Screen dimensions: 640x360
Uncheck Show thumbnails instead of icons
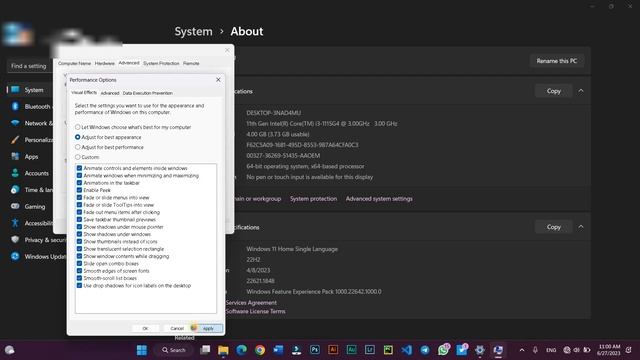79,241
